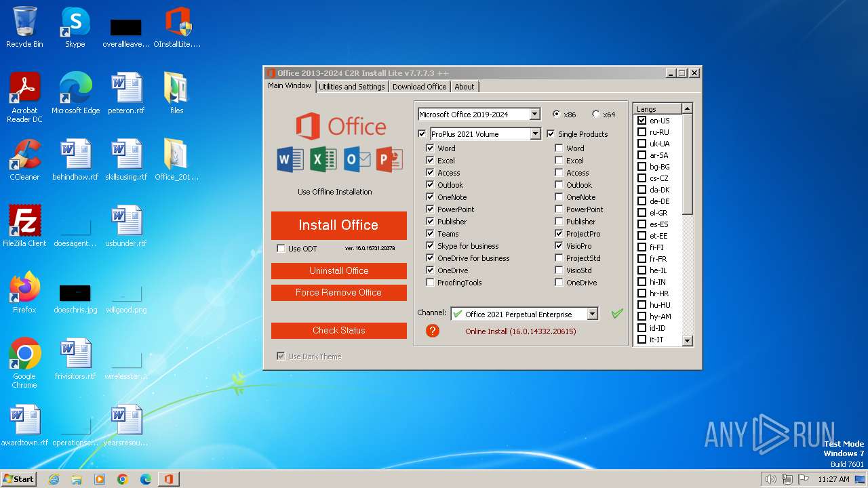
Task: Uncheck the en-US language
Action: coord(642,121)
